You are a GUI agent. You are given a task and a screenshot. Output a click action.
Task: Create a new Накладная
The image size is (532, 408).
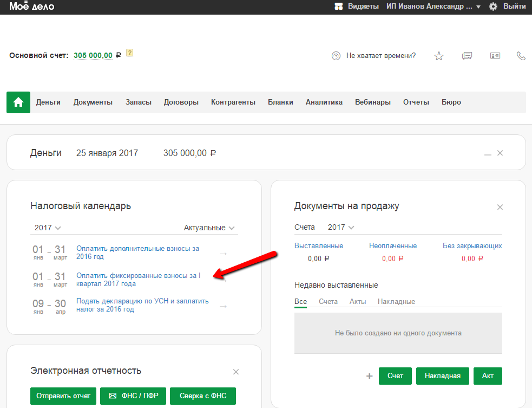click(x=443, y=376)
